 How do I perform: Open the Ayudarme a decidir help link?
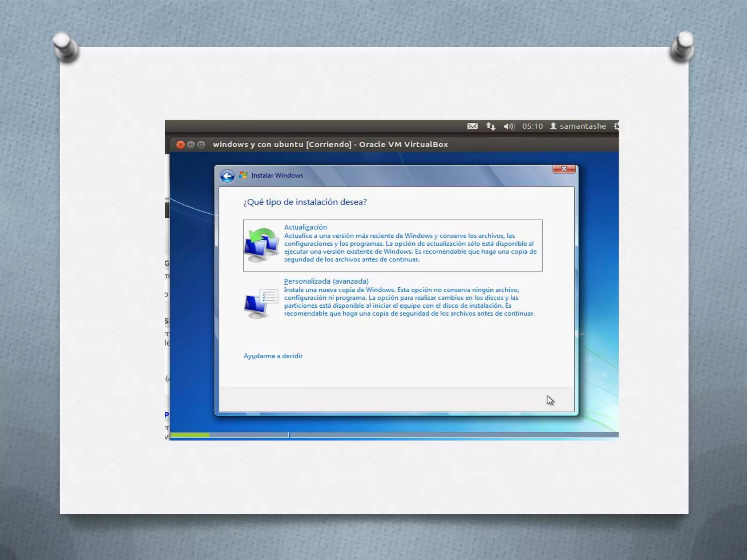(x=273, y=356)
